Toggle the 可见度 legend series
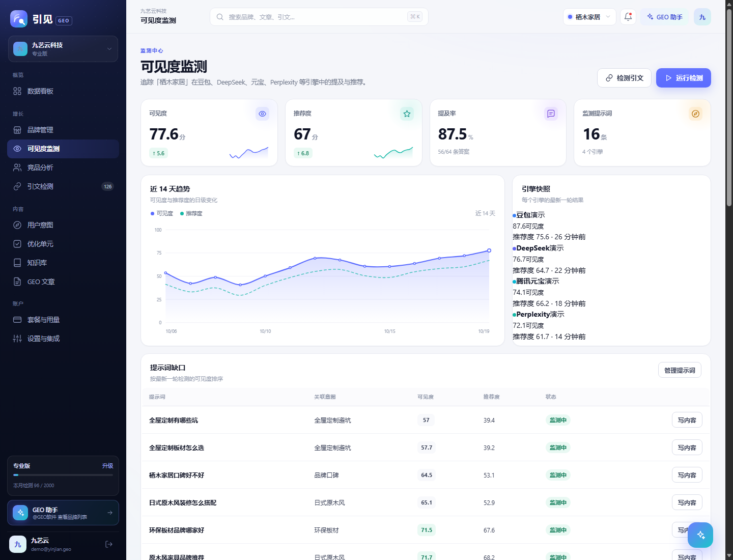The image size is (733, 560). (x=162, y=213)
